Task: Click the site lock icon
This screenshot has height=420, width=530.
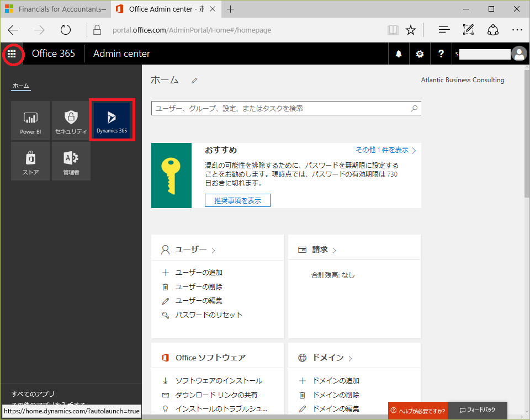Action: coord(97,30)
